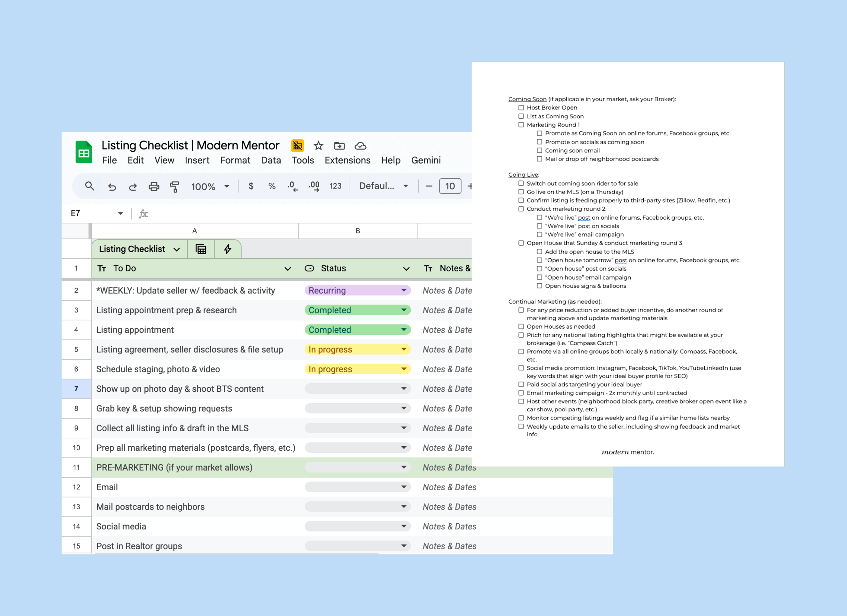The height and width of the screenshot is (616, 847).
Task: Click the cloud save status icon
Action: coord(360,146)
